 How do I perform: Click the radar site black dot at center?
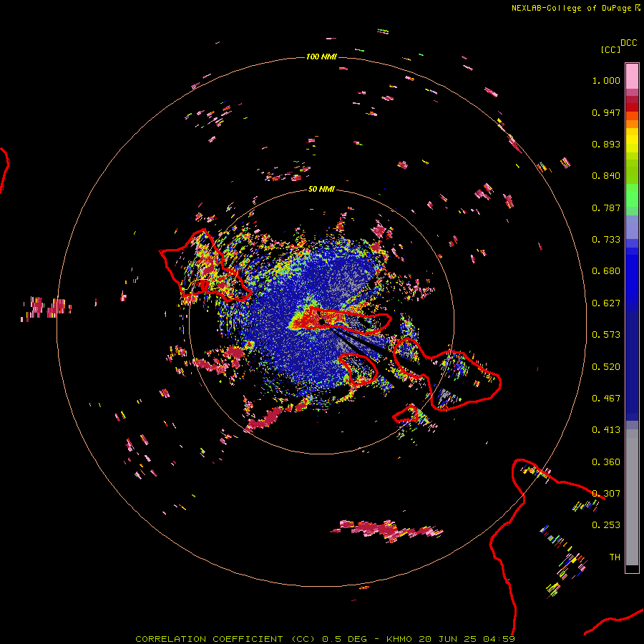coord(321,321)
